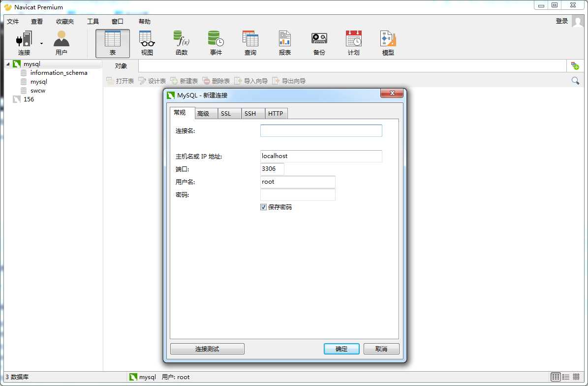Click 打开表 open table button
This screenshot has width=588, height=386.
(120, 81)
